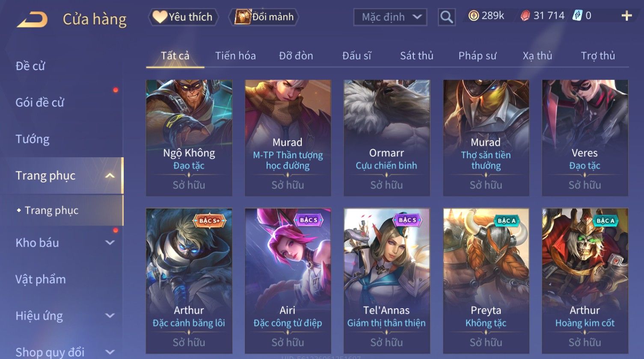
Task: Open Đổi mảnh chest exchange
Action: 264,17
